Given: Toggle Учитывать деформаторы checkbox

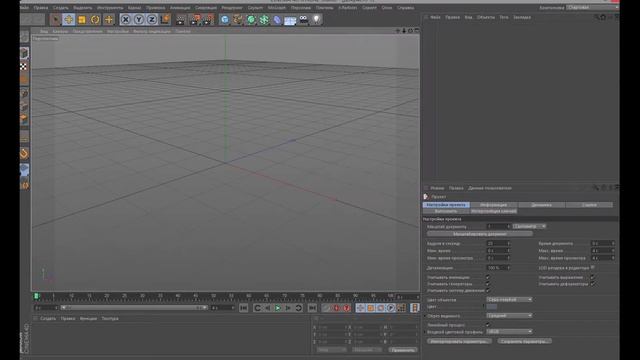Looking at the screenshot, I should [592, 284].
